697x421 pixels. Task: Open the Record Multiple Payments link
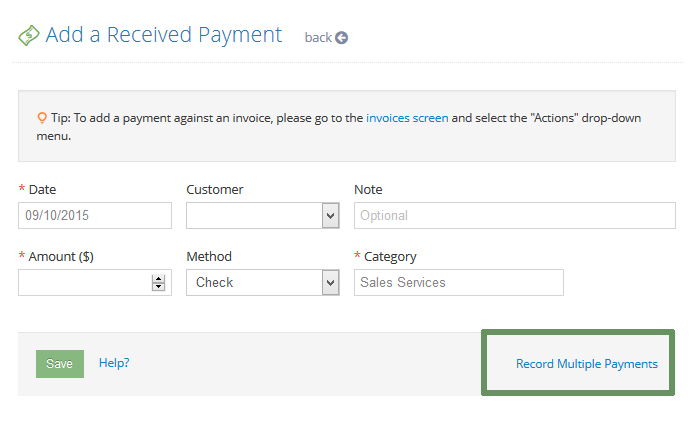[x=587, y=364]
